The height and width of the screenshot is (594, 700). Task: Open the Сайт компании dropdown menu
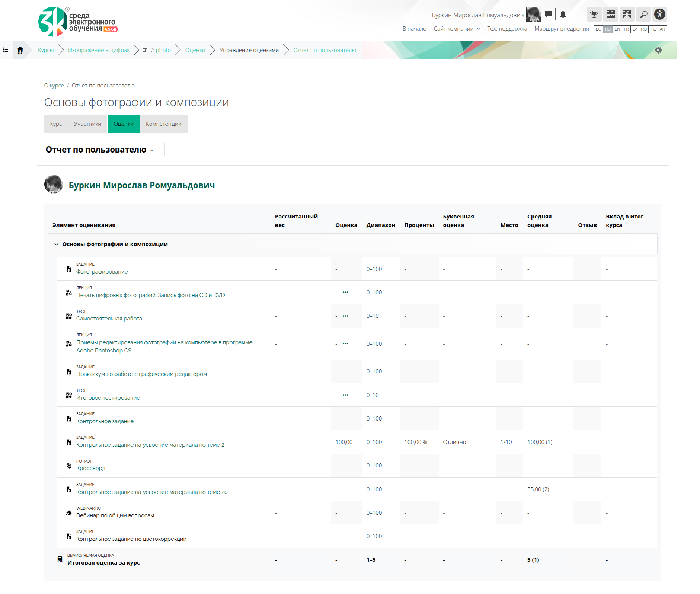457,29
